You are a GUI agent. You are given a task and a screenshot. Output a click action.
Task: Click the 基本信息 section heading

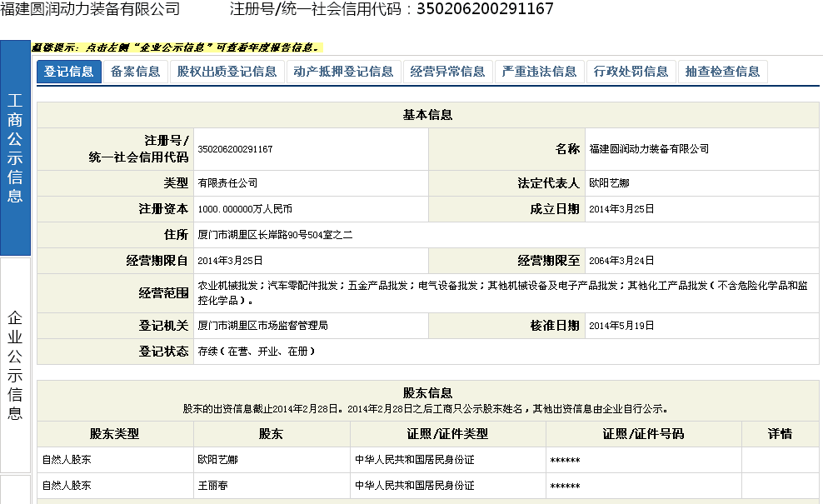427,115
